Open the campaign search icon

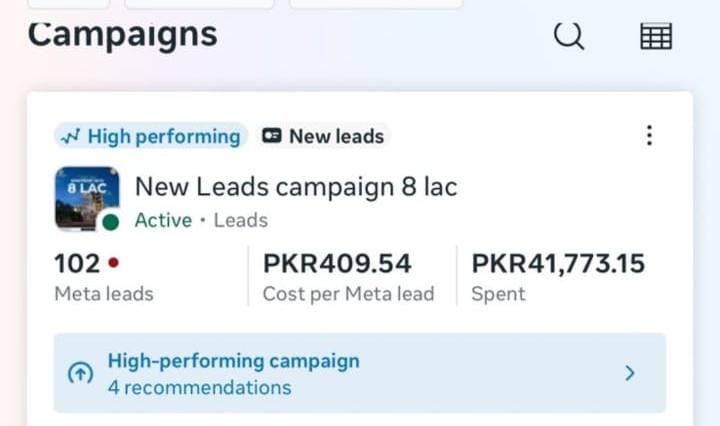[569, 36]
